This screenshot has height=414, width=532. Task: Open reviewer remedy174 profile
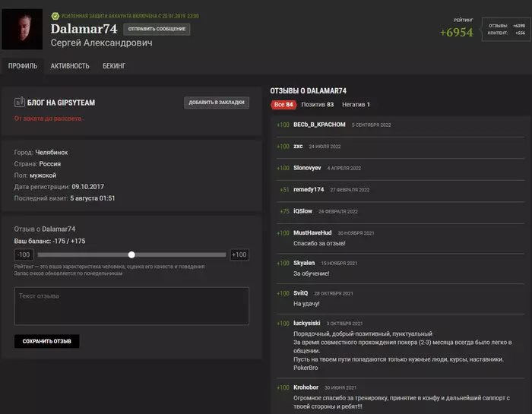(x=309, y=189)
